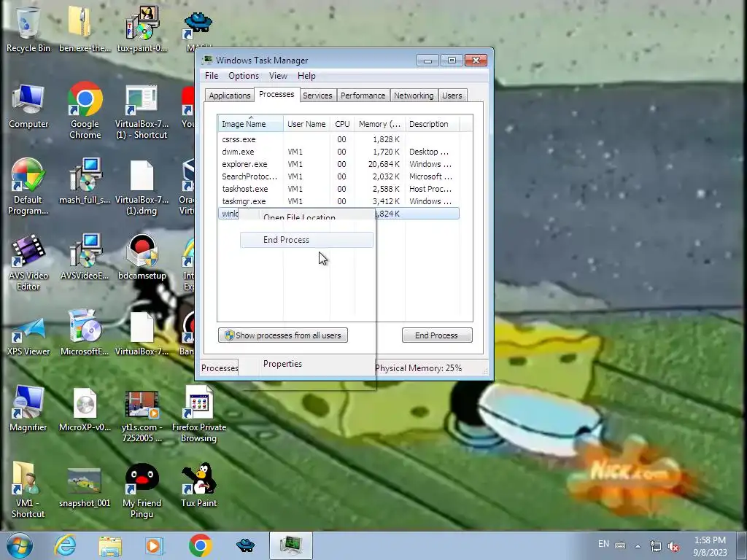Screen dimensions: 747x560
Task: Launch Internet Explorer from the taskbar
Action: [x=65, y=545]
